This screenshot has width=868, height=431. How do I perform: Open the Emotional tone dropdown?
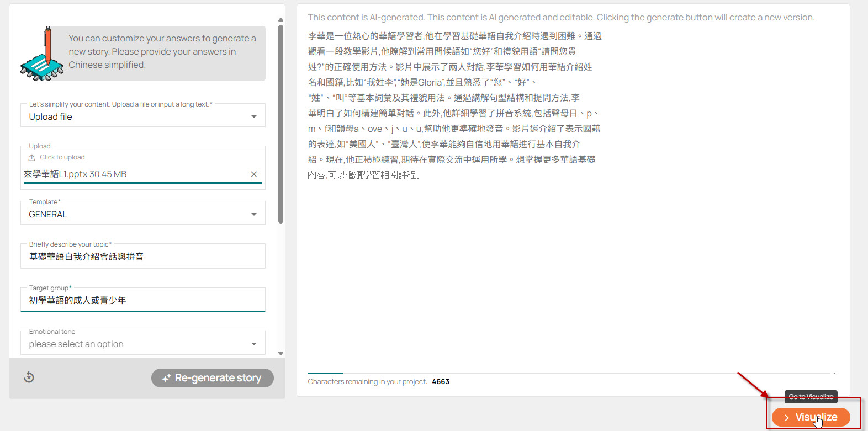tap(142, 344)
